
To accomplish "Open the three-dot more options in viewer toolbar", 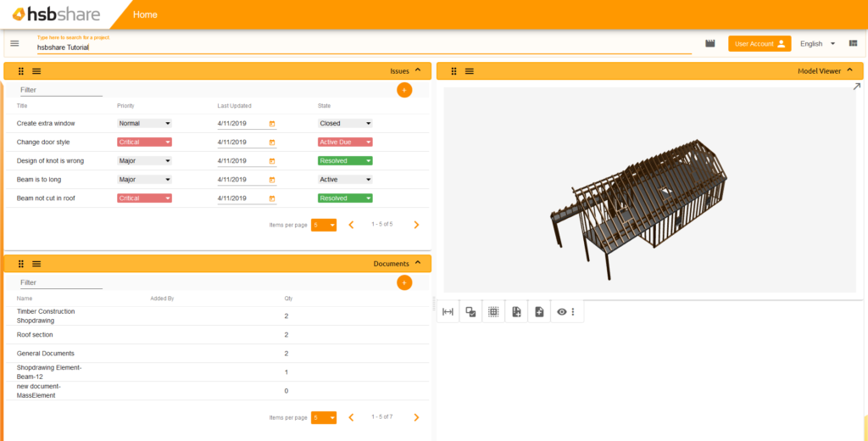I will click(573, 312).
